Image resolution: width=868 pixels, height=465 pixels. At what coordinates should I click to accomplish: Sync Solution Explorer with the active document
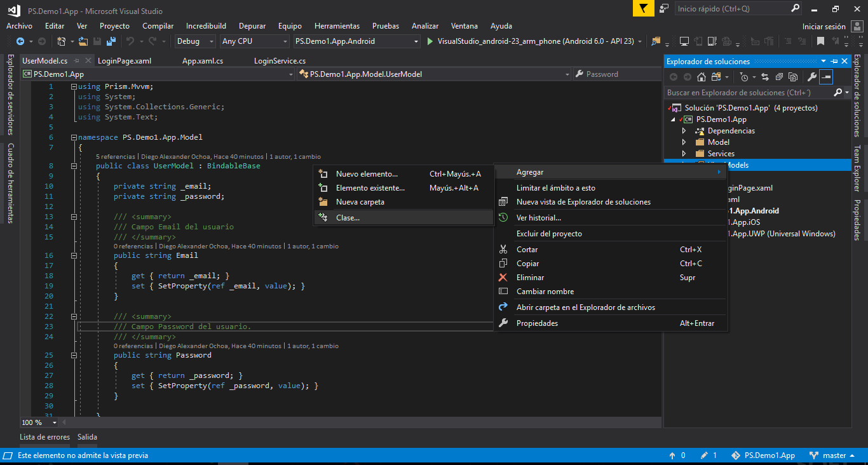coord(766,76)
